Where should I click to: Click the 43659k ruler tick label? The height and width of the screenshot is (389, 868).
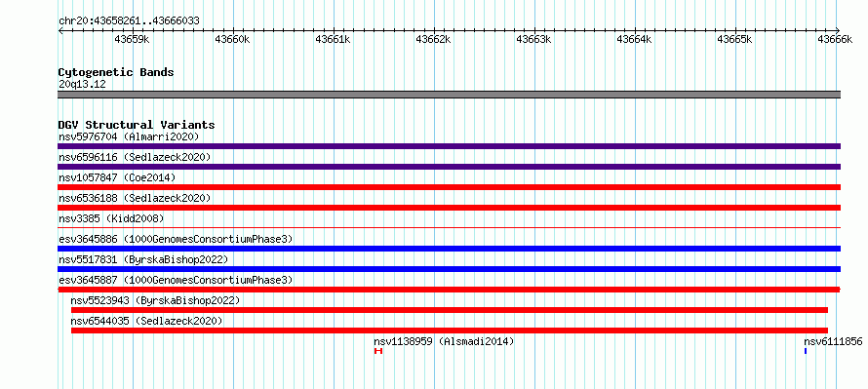point(132,39)
